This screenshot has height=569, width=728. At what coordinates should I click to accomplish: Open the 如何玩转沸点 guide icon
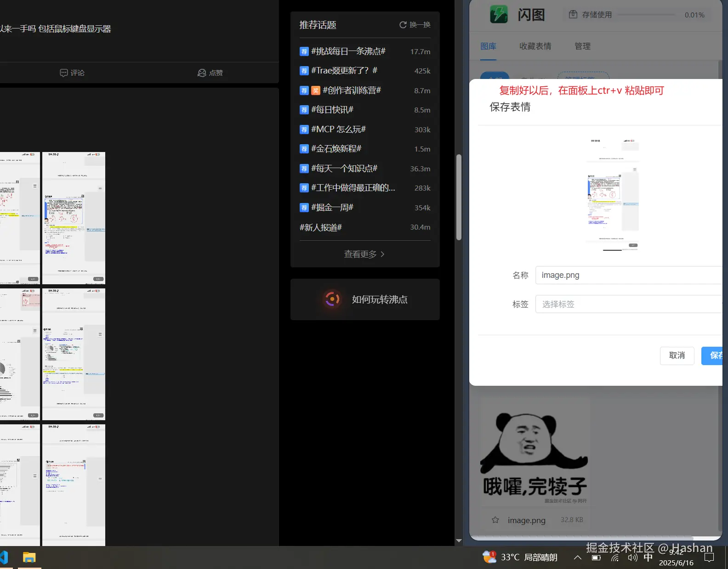pyautogui.click(x=332, y=299)
